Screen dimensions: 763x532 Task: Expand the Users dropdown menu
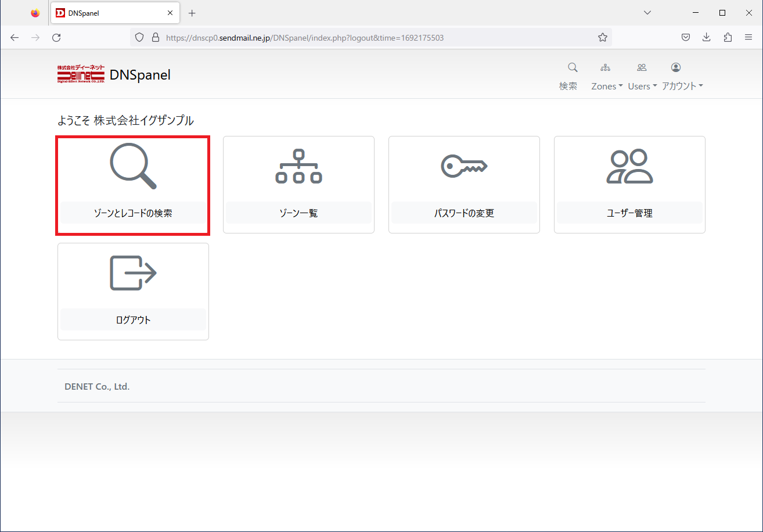click(642, 86)
